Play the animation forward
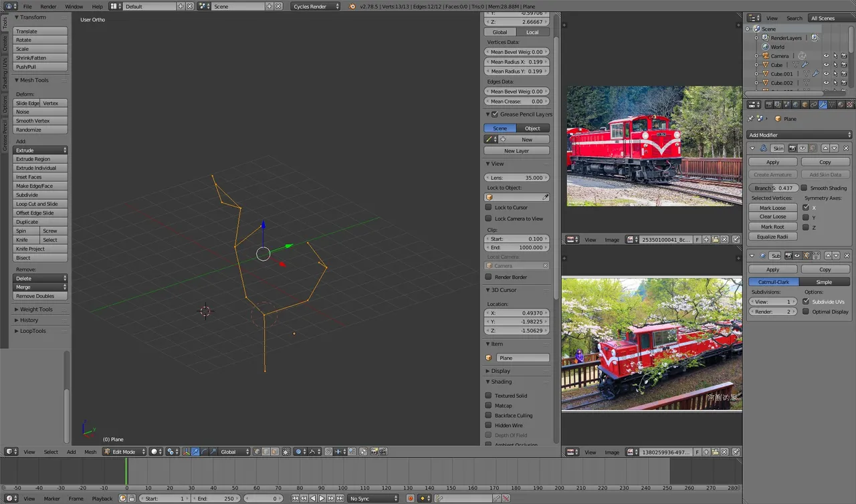The width and height of the screenshot is (856, 504). (322, 498)
